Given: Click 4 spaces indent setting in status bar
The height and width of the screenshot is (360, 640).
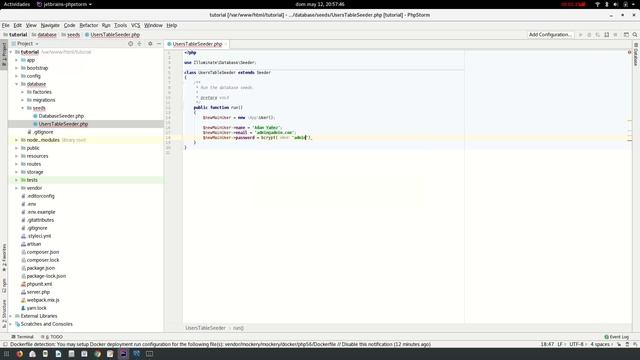Looking at the screenshot, I should [600, 344].
